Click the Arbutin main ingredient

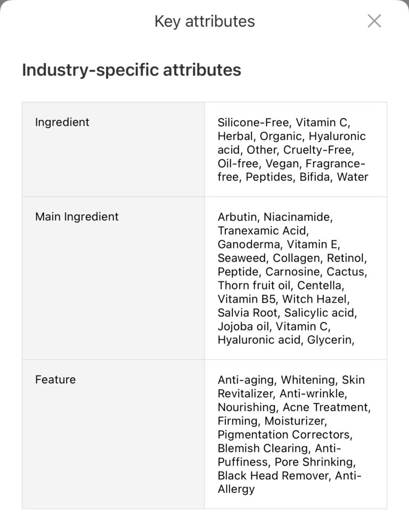[237, 217]
